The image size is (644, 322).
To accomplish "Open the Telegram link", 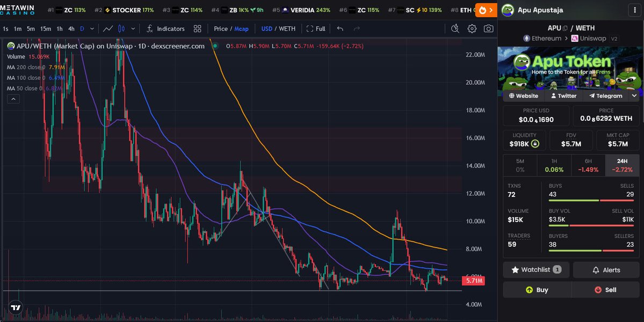I will pyautogui.click(x=606, y=96).
